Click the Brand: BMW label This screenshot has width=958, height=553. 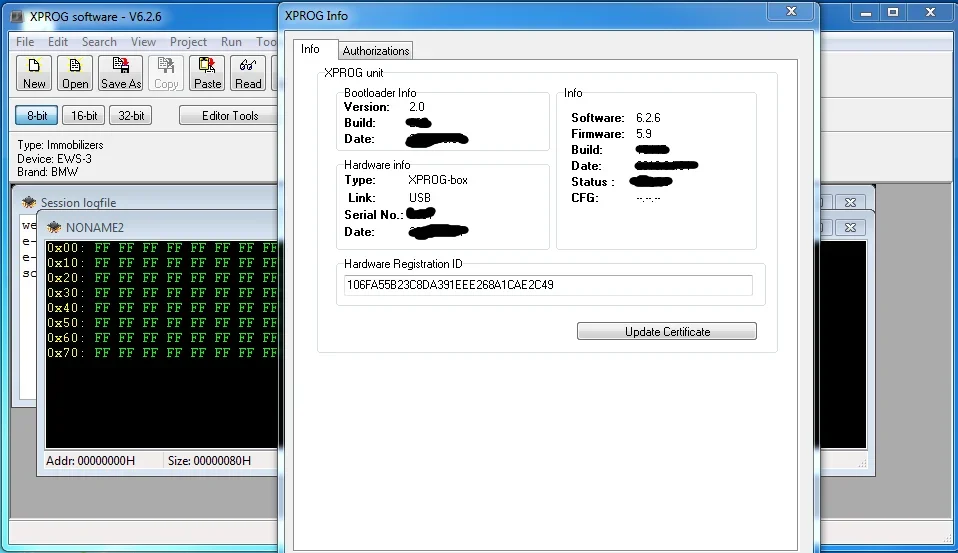[48, 172]
